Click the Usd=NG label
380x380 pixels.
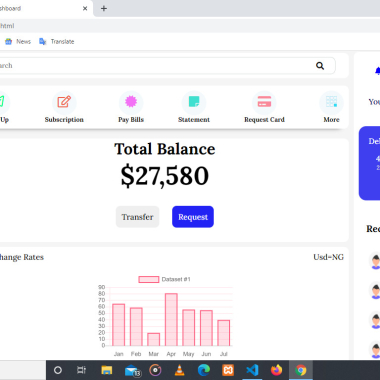click(328, 257)
